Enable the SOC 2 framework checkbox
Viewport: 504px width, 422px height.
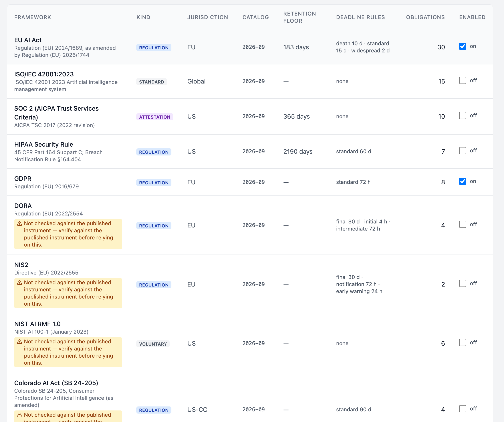[462, 115]
